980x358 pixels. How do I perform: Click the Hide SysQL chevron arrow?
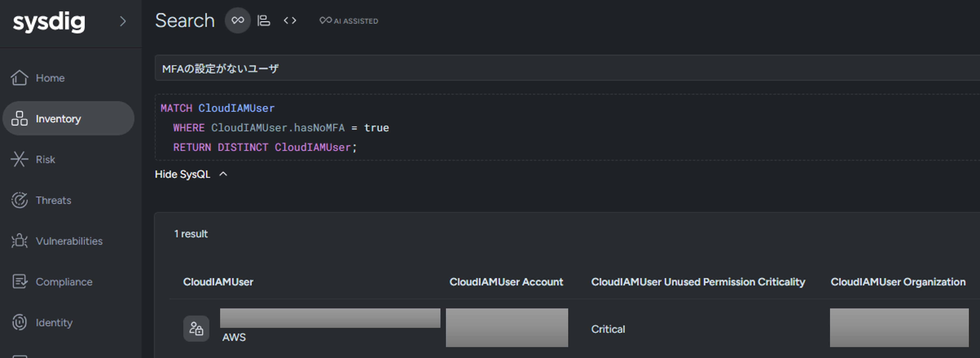point(224,174)
